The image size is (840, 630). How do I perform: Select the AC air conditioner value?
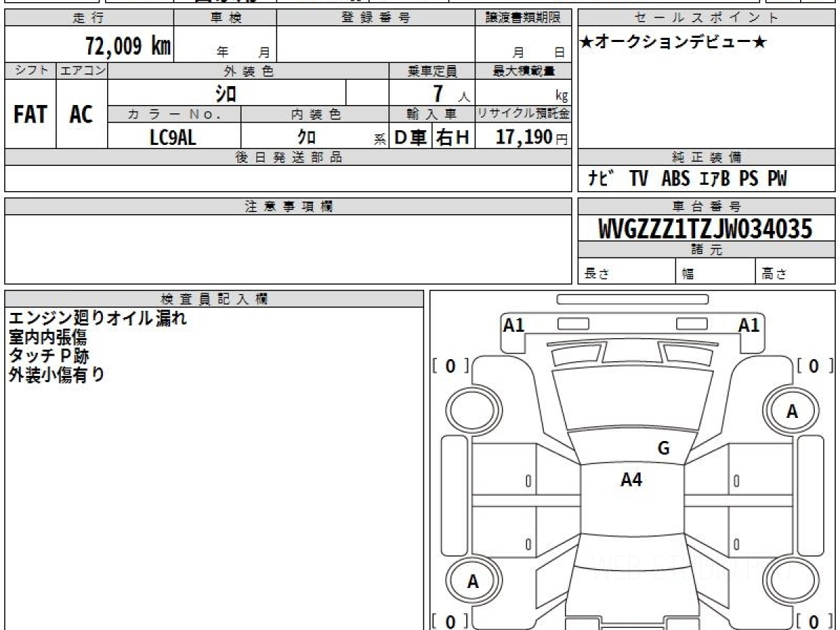point(81,115)
